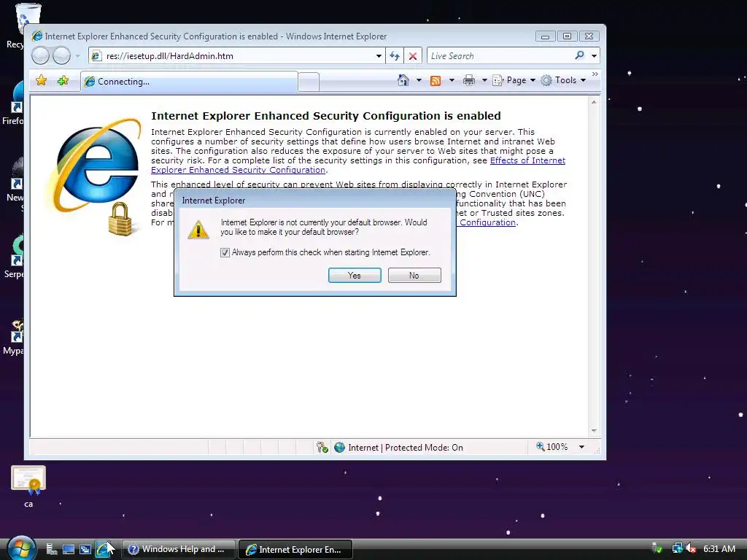Click the popup blocker status bar icon
747x560 pixels.
[322, 447]
